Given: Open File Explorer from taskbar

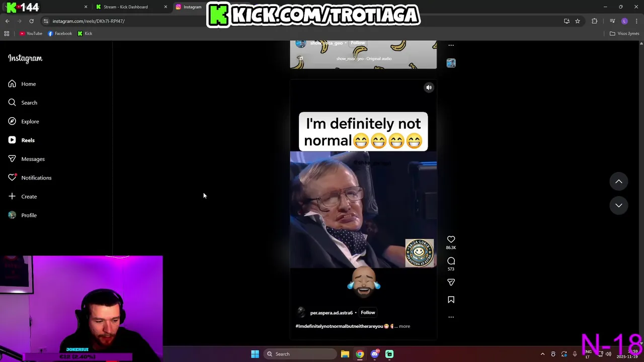Looking at the screenshot, I should pyautogui.click(x=345, y=354).
